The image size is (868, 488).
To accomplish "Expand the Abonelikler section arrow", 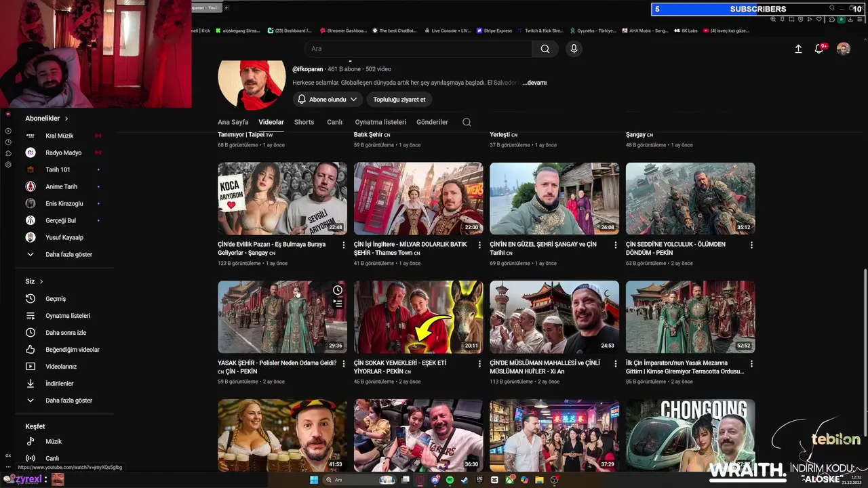I will (66, 119).
